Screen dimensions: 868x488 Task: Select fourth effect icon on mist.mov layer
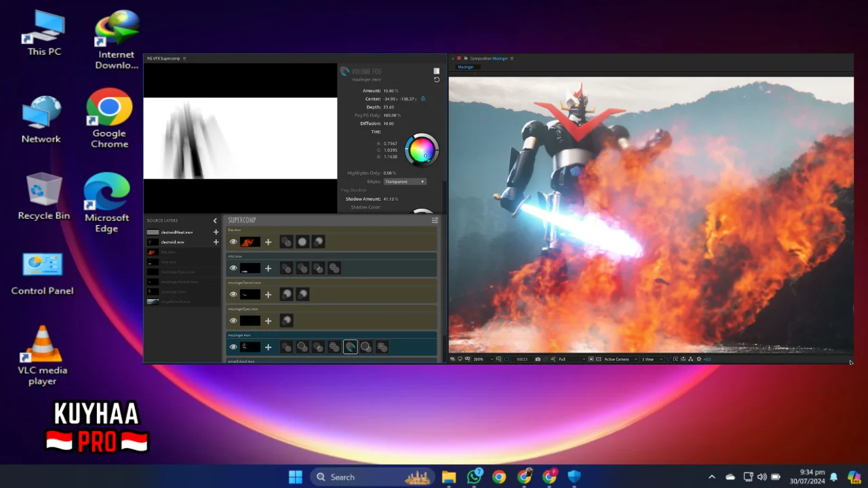[x=334, y=268]
